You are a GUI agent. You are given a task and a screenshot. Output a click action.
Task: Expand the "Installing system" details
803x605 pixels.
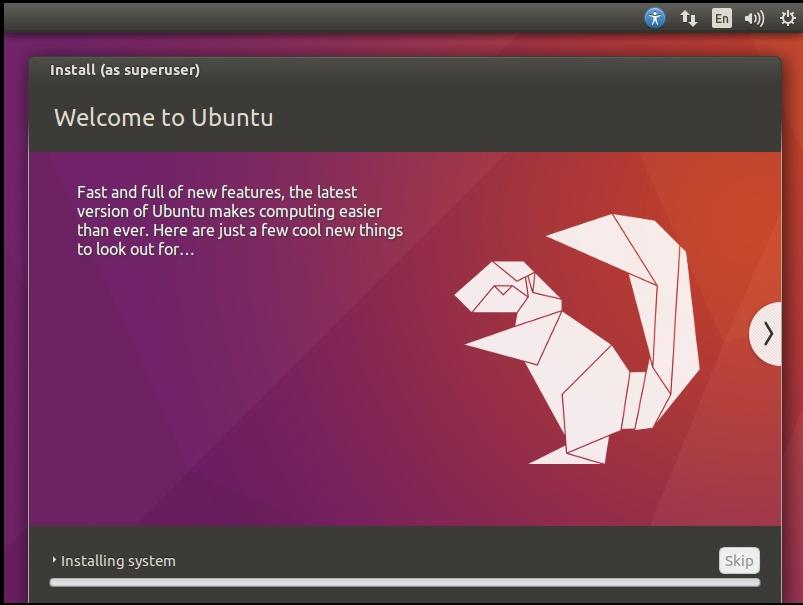(56, 561)
